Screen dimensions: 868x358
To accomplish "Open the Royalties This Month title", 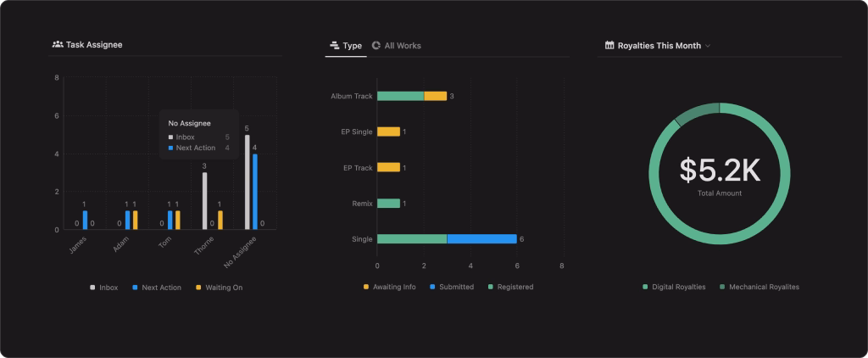I will tap(659, 46).
